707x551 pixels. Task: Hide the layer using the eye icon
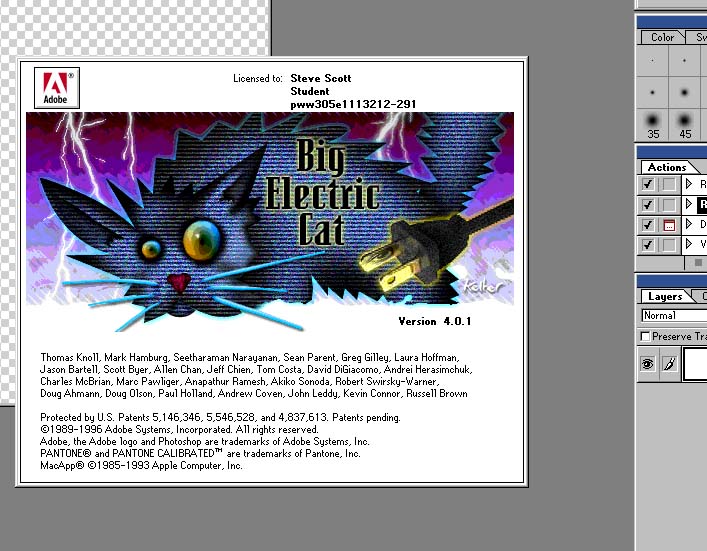pos(648,366)
